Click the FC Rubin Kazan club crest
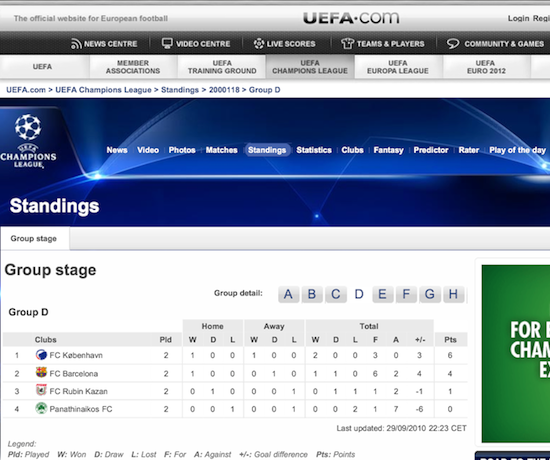 [41, 390]
